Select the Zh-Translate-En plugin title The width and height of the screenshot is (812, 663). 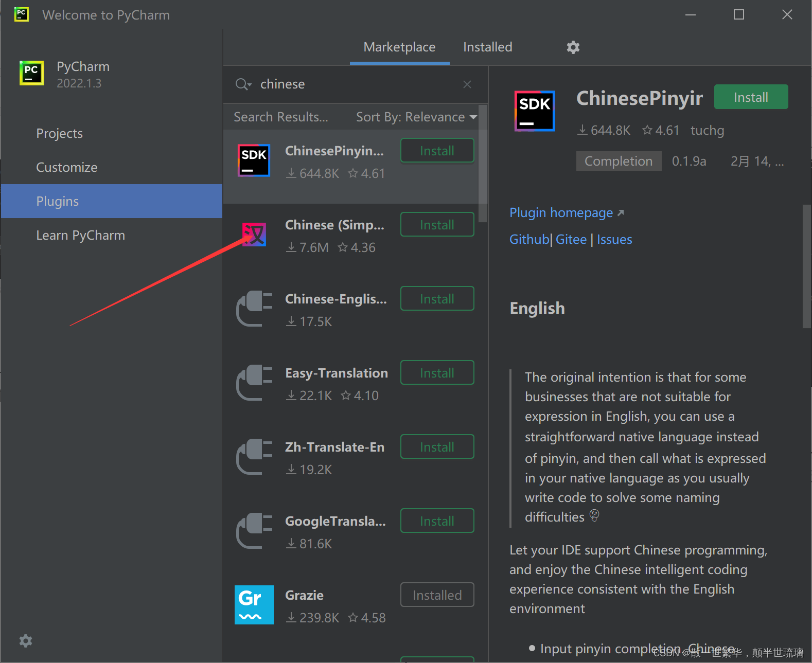coord(334,447)
